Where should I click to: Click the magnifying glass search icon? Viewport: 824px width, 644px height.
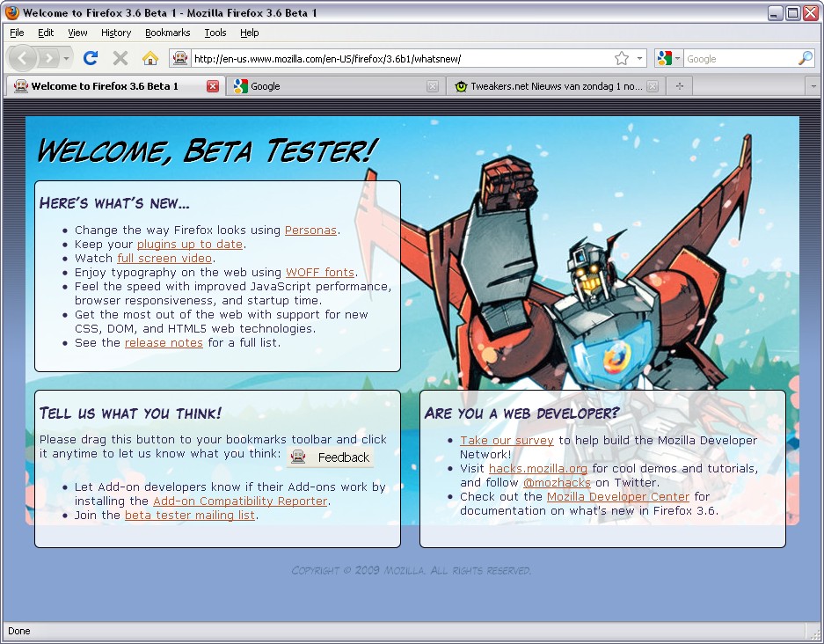806,58
